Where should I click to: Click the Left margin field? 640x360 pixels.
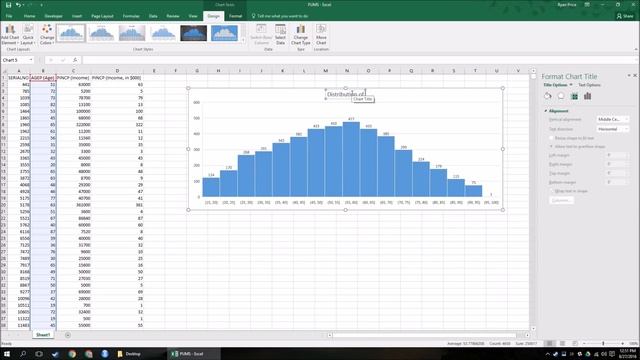[617, 156]
